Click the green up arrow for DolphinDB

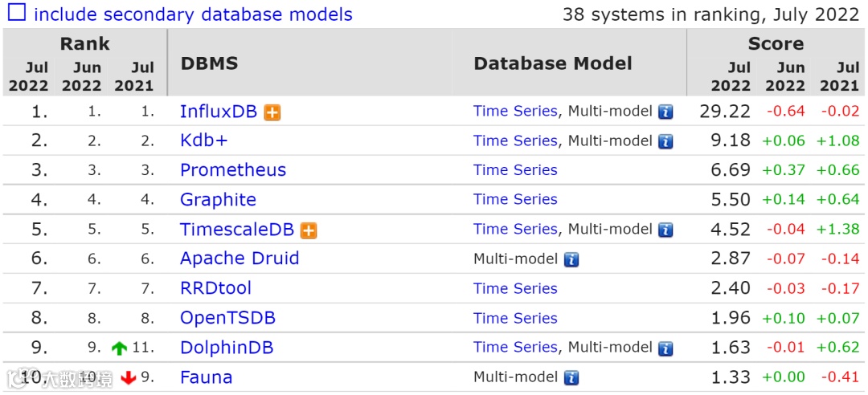pos(120,348)
